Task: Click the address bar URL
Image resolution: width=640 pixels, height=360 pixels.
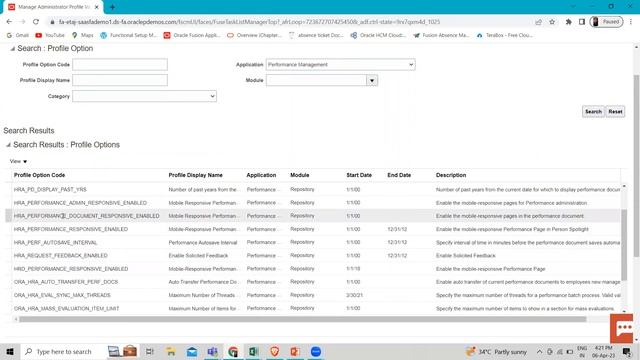Action: click(x=249, y=22)
